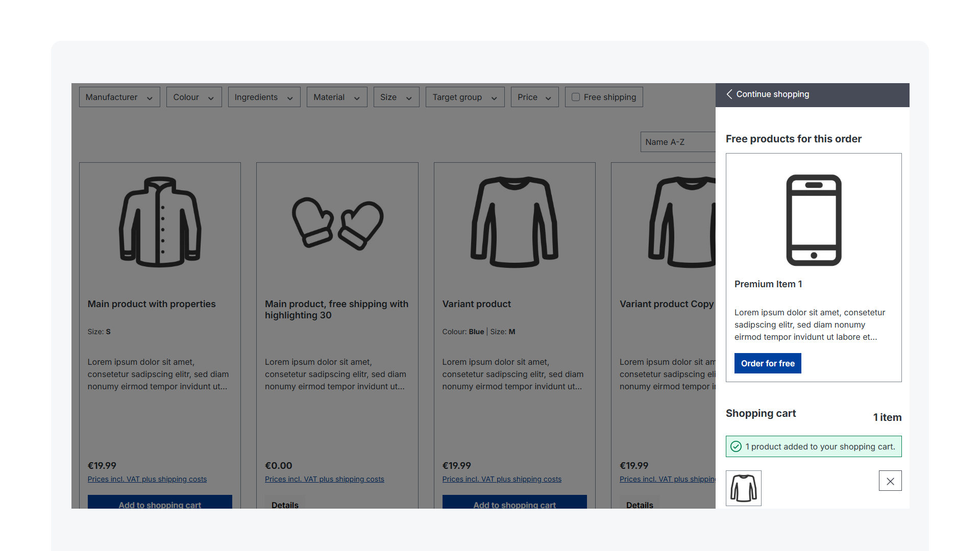980x551 pixels.
Task: Enable the Free shipping checkbox
Action: click(x=576, y=97)
